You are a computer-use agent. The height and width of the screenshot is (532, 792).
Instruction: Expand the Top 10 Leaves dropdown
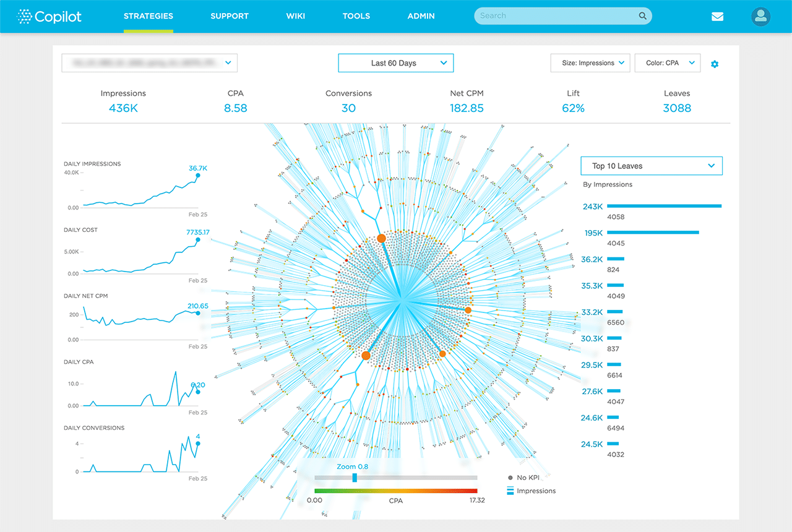tap(652, 166)
